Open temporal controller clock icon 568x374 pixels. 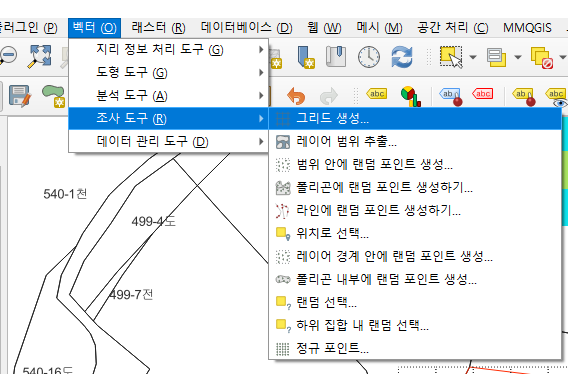[369, 57]
